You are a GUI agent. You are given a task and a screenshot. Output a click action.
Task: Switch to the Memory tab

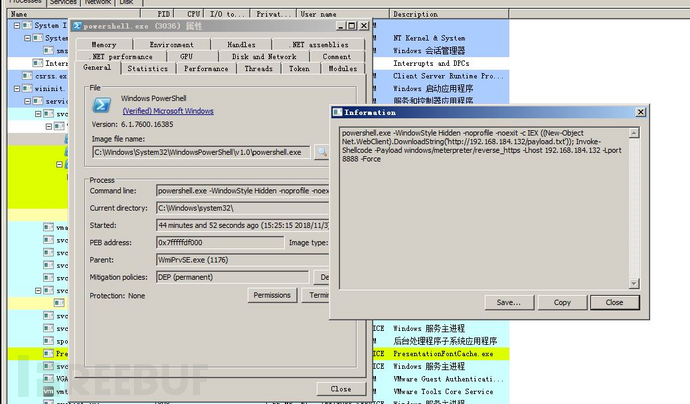click(104, 44)
